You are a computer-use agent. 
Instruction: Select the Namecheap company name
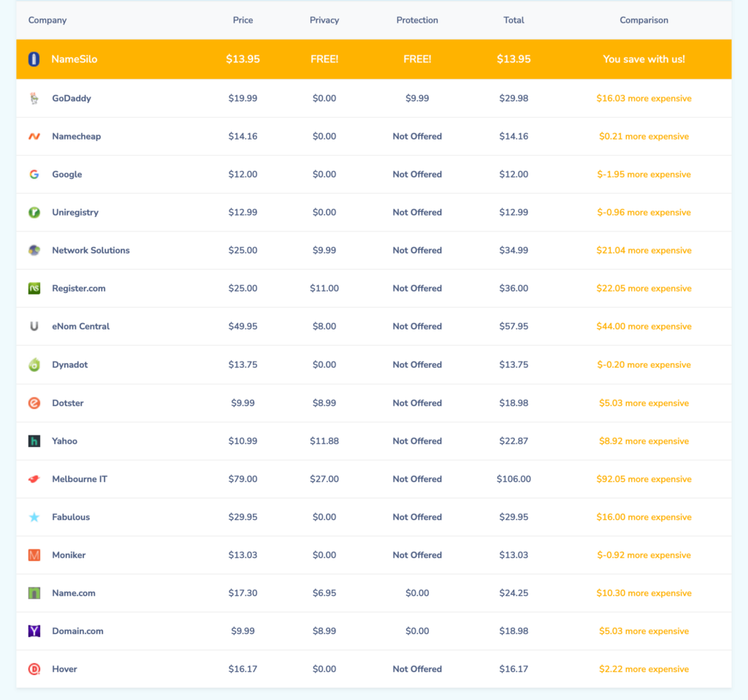pyautogui.click(x=76, y=137)
